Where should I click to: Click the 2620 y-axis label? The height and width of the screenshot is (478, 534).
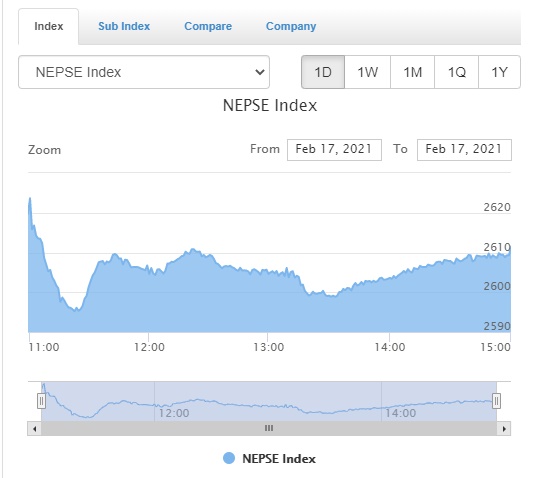(497, 207)
